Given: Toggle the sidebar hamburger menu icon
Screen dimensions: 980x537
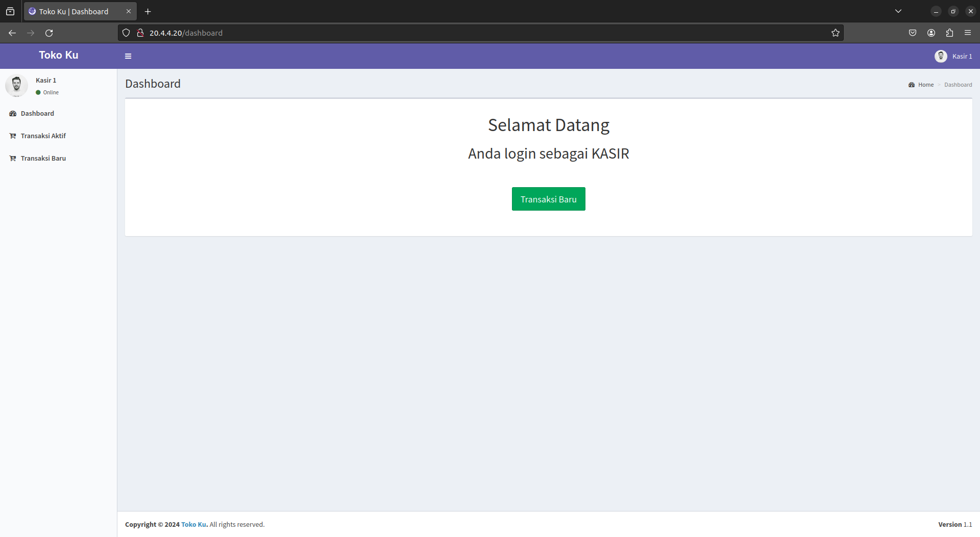Looking at the screenshot, I should [x=128, y=56].
